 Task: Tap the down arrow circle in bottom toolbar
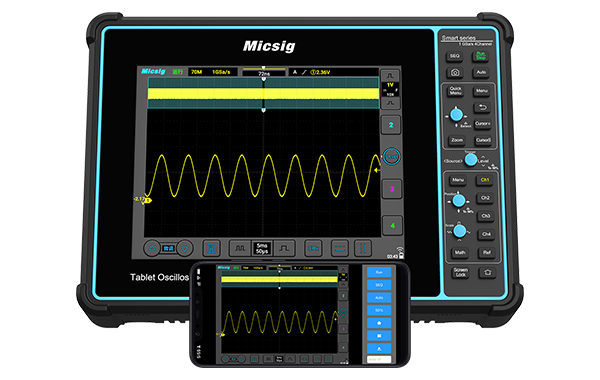tap(185, 248)
